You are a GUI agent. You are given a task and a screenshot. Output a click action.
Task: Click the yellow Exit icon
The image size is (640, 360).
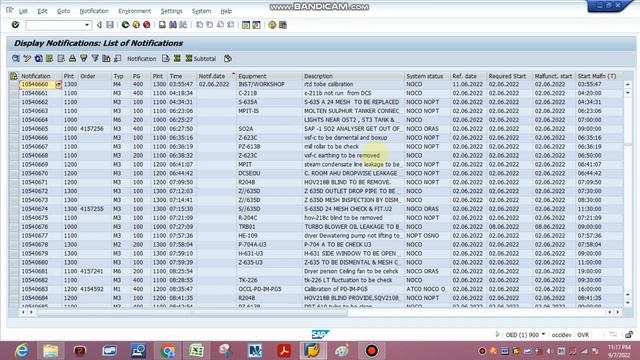tap(136, 25)
